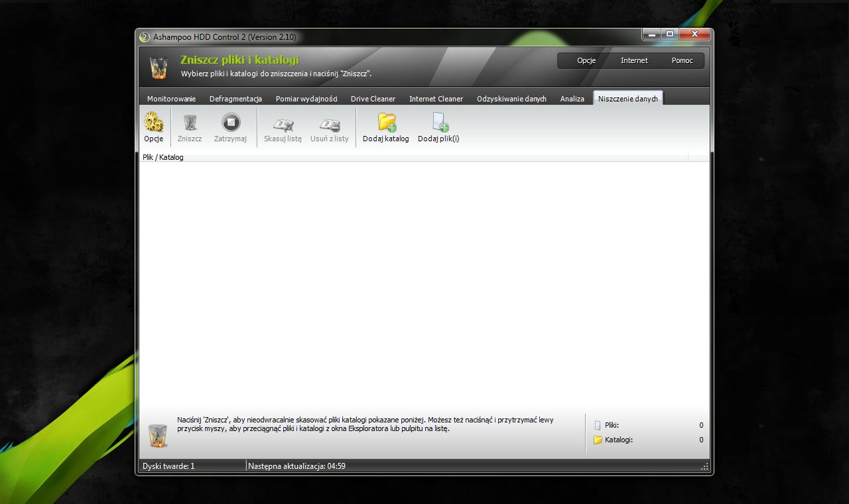
Task: Open the Analiza tab
Action: click(572, 99)
